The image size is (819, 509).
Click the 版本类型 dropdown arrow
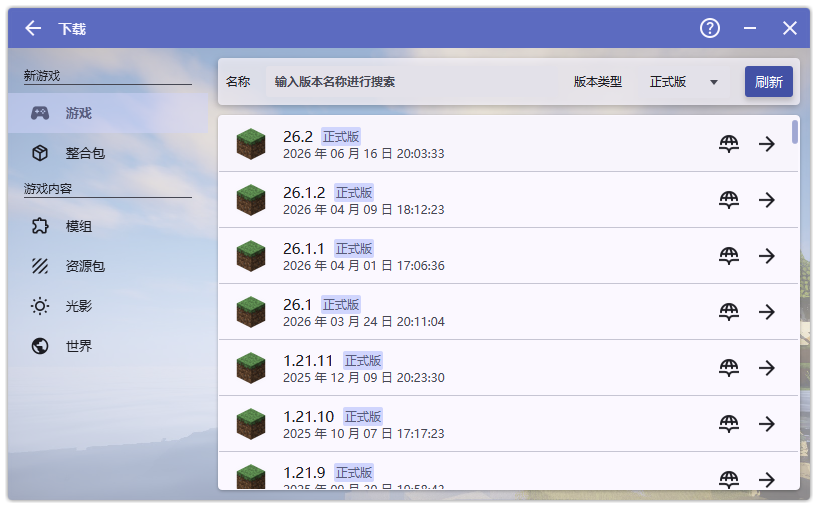(714, 82)
